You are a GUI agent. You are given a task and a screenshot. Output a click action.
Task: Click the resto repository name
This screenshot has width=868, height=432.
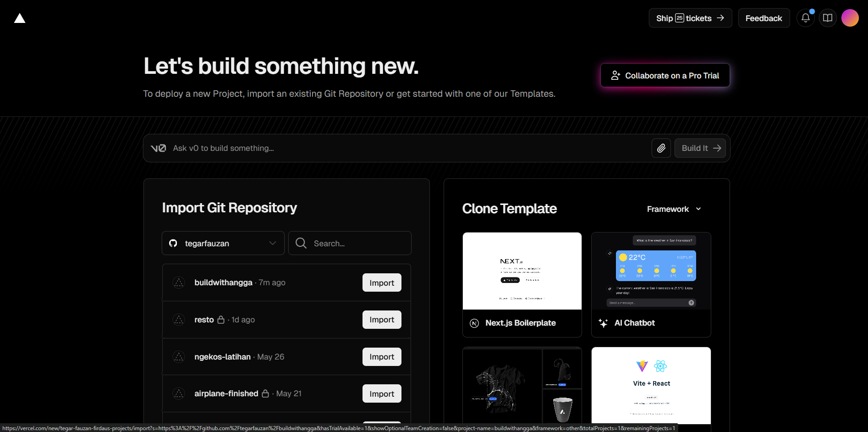coord(204,320)
